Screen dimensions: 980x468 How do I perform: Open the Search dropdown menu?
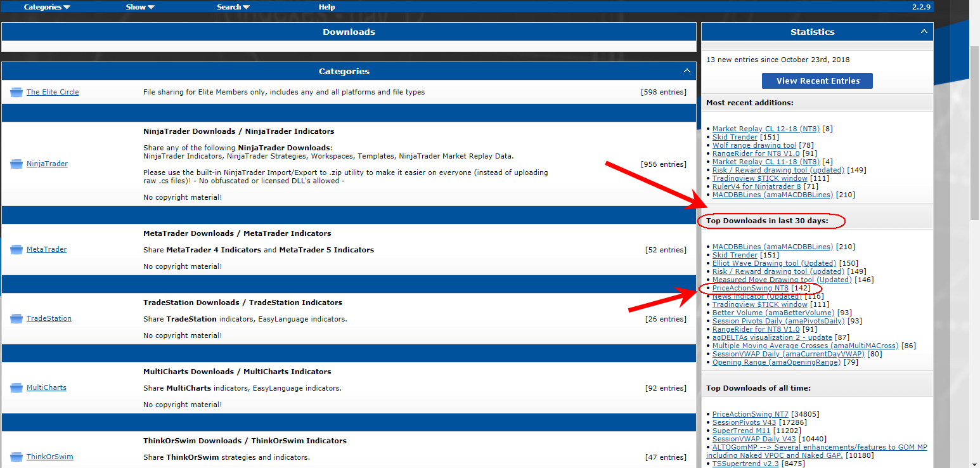233,7
